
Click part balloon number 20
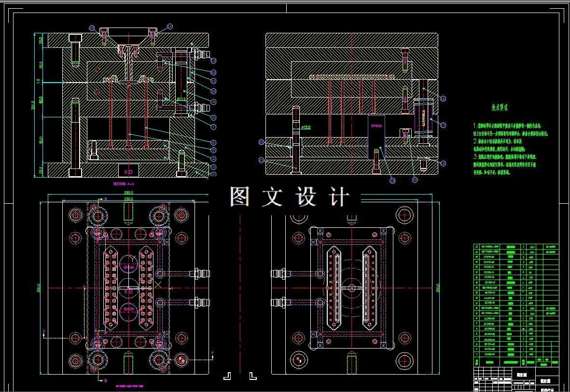(392, 181)
